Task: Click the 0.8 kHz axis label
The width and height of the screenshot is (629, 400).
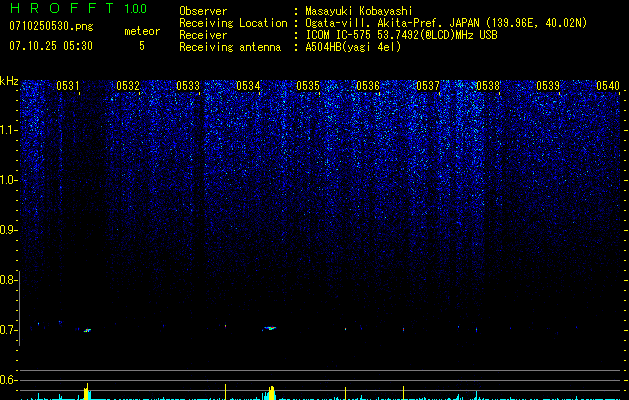Action: [8, 280]
